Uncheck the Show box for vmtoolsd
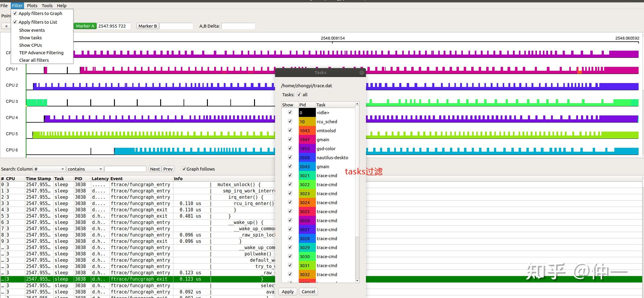 [290, 130]
